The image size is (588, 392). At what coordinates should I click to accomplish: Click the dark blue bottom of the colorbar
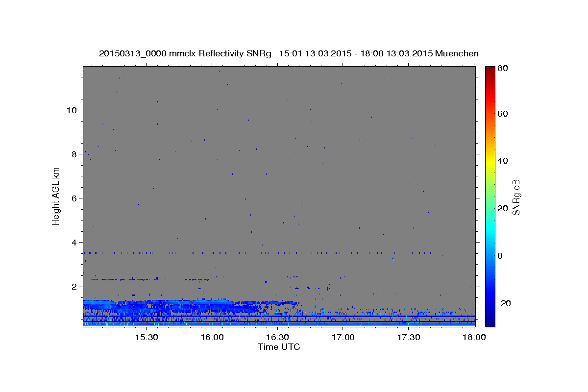490,322
